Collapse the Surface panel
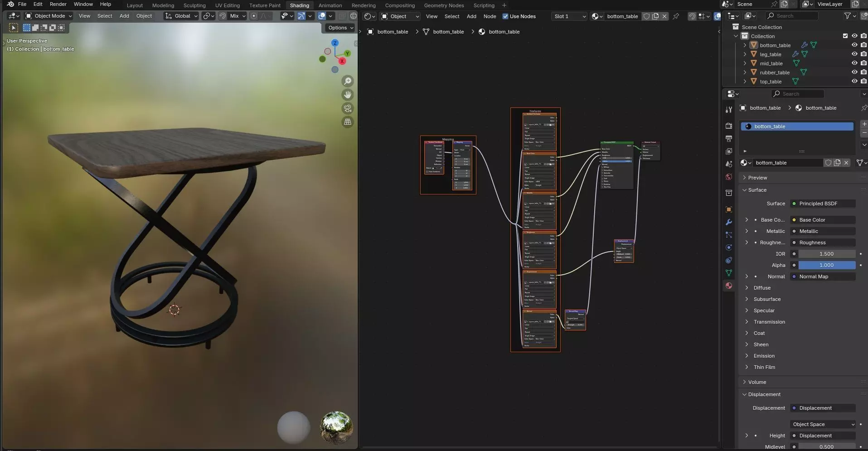Image resolution: width=868 pixels, height=451 pixels. [x=757, y=190]
